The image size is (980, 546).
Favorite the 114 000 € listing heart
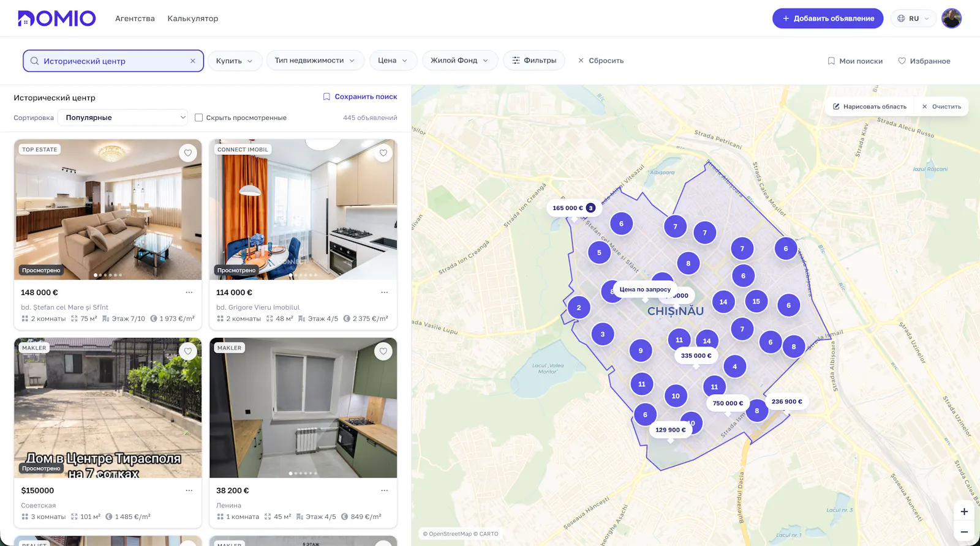coord(383,153)
